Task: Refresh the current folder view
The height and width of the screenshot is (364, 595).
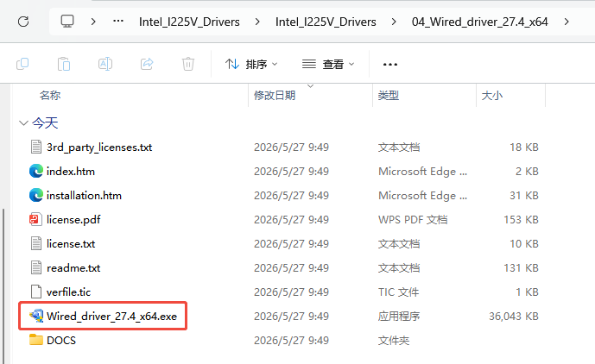Action: 23,22
